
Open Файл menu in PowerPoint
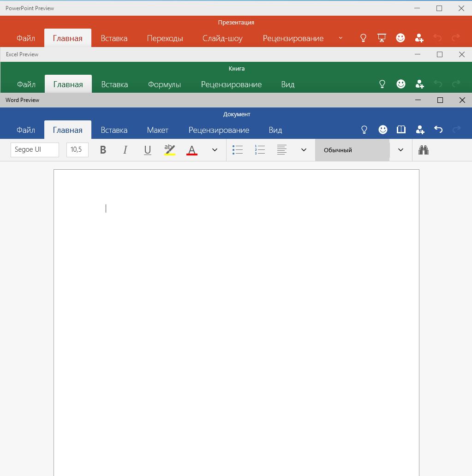(x=26, y=38)
